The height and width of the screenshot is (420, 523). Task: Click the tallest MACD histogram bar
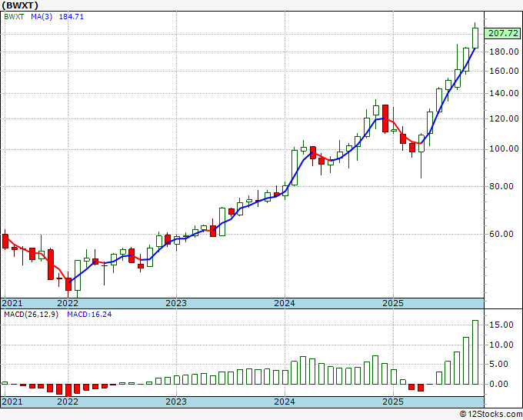tap(475, 352)
